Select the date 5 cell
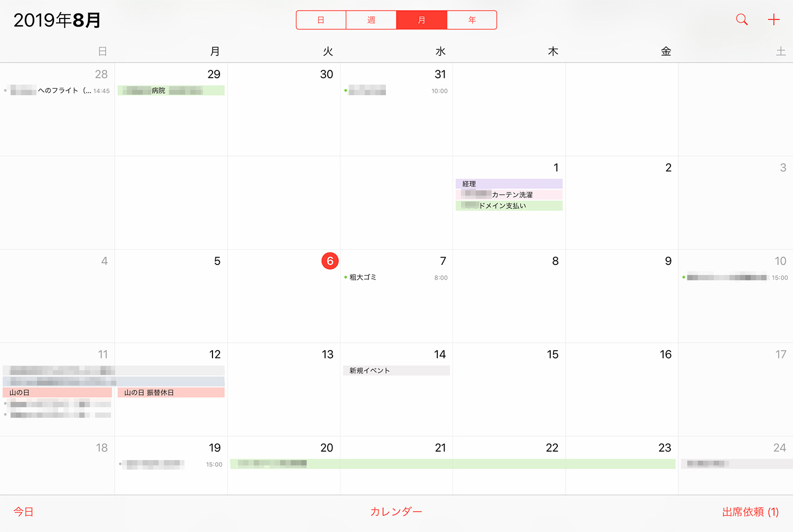 click(171, 296)
